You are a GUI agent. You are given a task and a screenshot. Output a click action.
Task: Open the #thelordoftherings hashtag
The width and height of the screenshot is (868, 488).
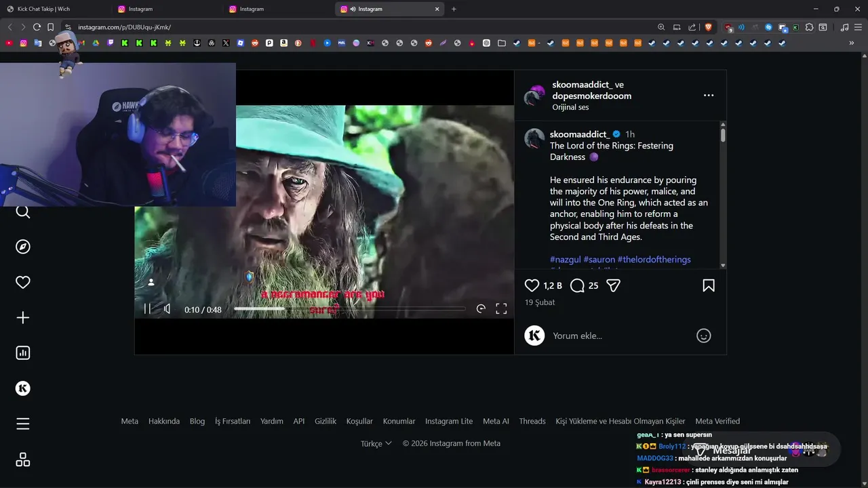pos(654,260)
